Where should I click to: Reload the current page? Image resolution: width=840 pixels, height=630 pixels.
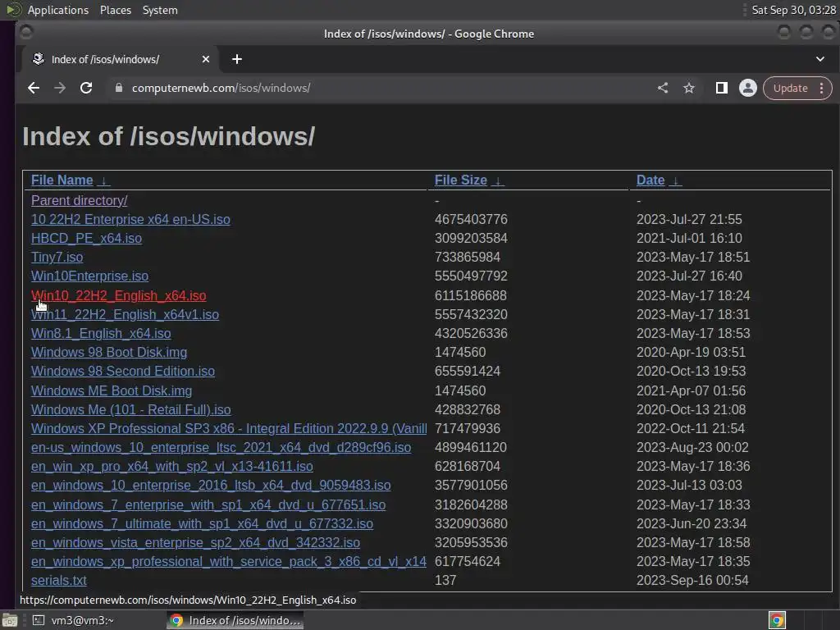(x=86, y=88)
